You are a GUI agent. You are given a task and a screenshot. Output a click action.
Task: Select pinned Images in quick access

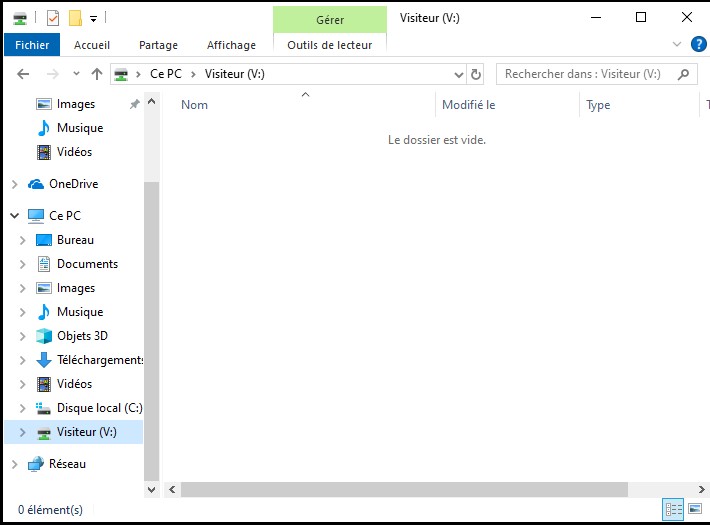tap(76, 104)
